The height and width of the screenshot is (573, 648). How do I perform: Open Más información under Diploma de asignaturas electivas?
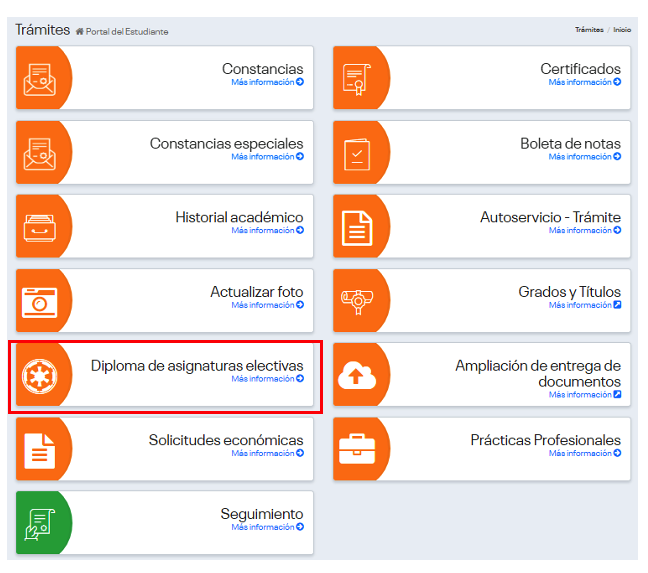point(267,379)
